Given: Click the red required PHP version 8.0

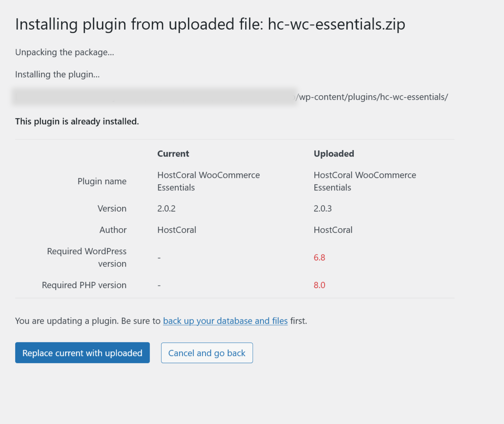Looking at the screenshot, I should pos(319,285).
